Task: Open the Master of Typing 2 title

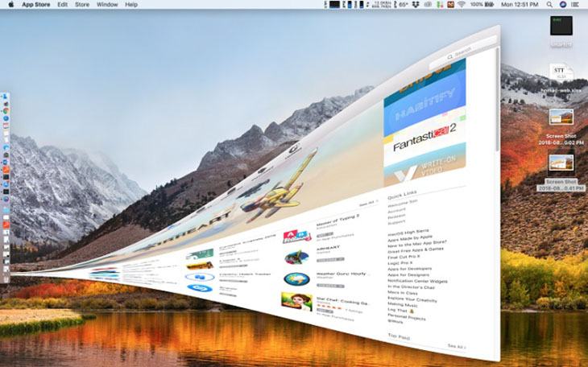Action: click(337, 221)
